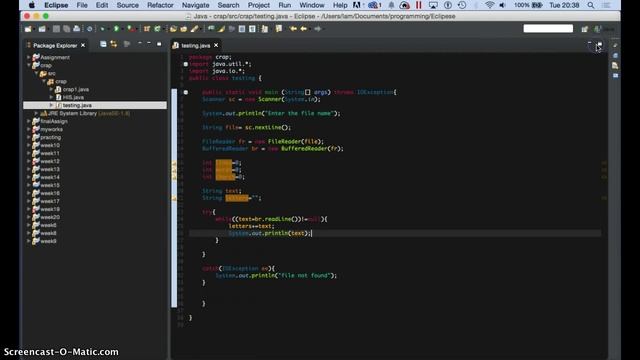This screenshot has height=360, width=640.
Task: Minimize the editor area
Action: tap(589, 43)
